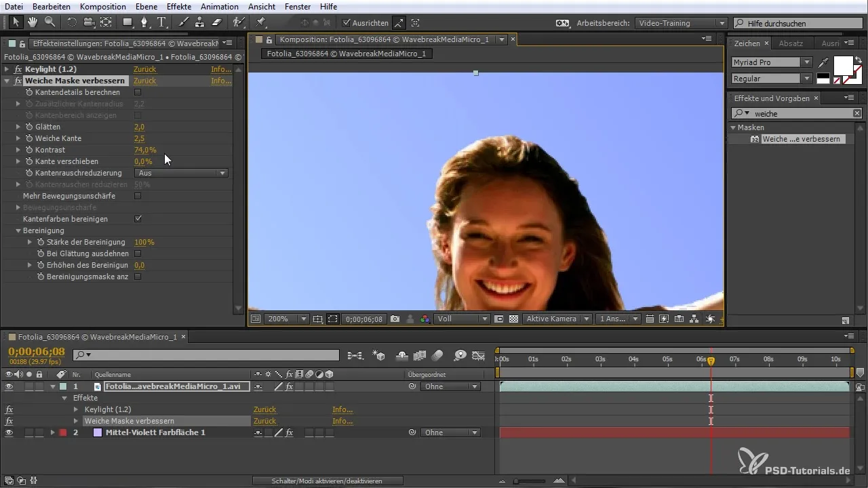Enable Kantendetails berechnen checkbox
Image resolution: width=868 pixels, height=488 pixels.
click(x=138, y=92)
